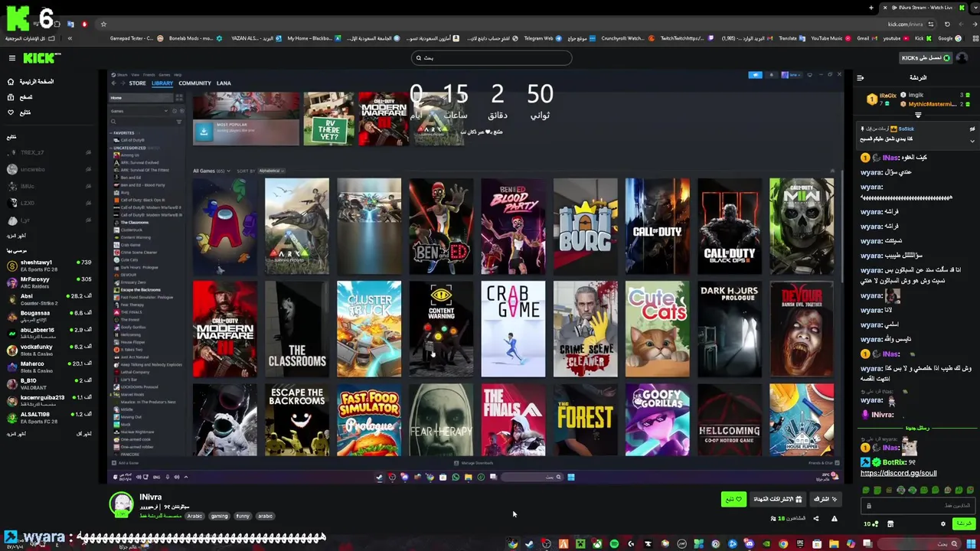Collapse the chat panel arrow icon
This screenshot has width=980, height=551.
pos(860,77)
